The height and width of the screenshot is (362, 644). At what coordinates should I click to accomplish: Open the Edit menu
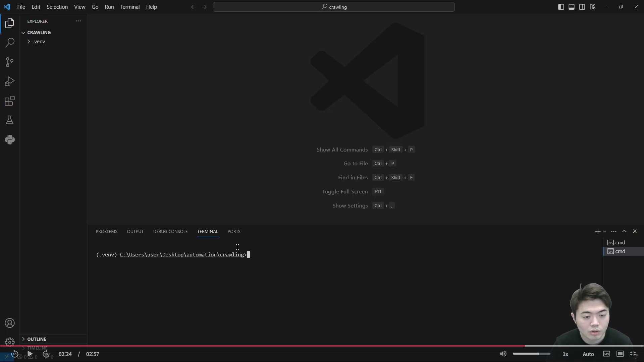pos(36,7)
